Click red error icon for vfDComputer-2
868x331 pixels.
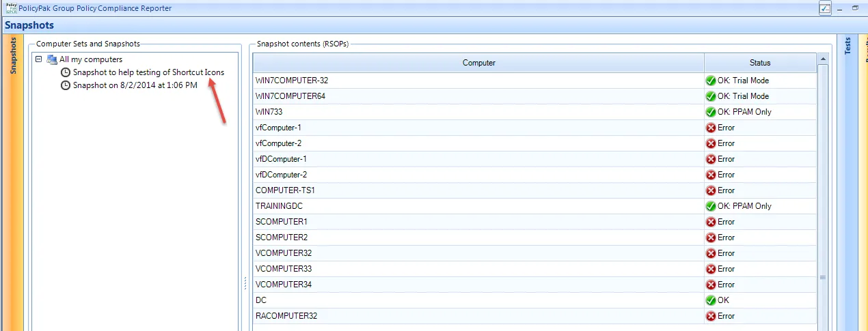click(711, 175)
